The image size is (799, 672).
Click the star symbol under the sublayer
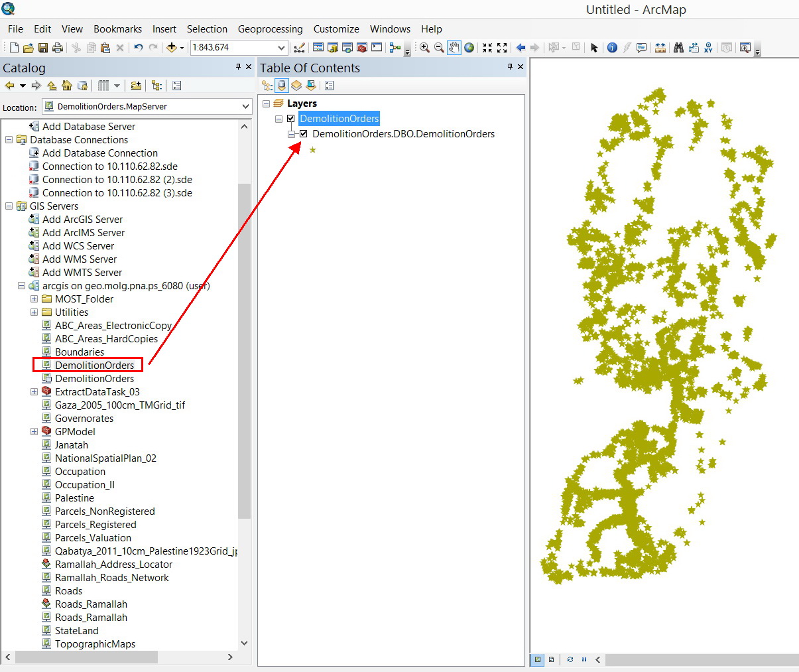click(x=312, y=150)
